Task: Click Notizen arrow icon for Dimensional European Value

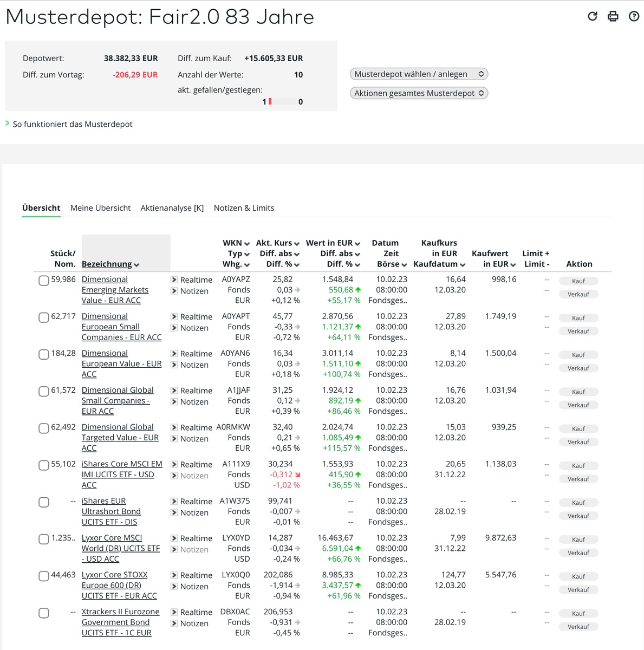Action: click(174, 365)
